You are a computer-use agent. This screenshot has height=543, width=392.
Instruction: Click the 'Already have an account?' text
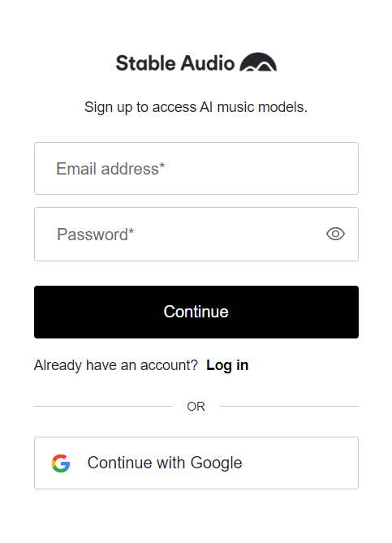[116, 365]
